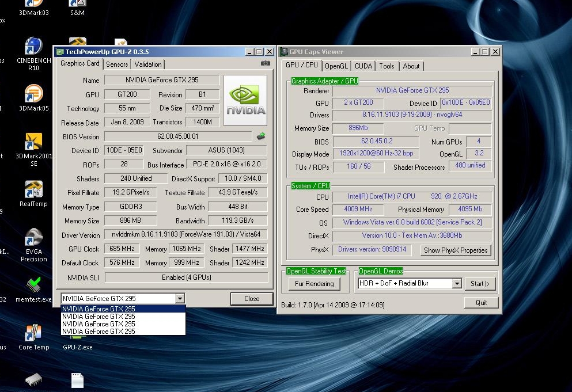
Task: Click the BIOS save chip icon
Action: (261, 136)
